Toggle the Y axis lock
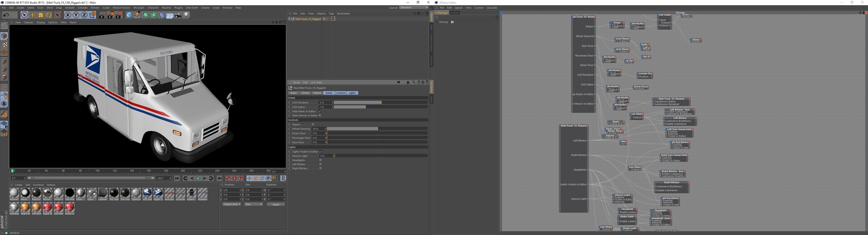This screenshot has width=868, height=235. click(76, 15)
